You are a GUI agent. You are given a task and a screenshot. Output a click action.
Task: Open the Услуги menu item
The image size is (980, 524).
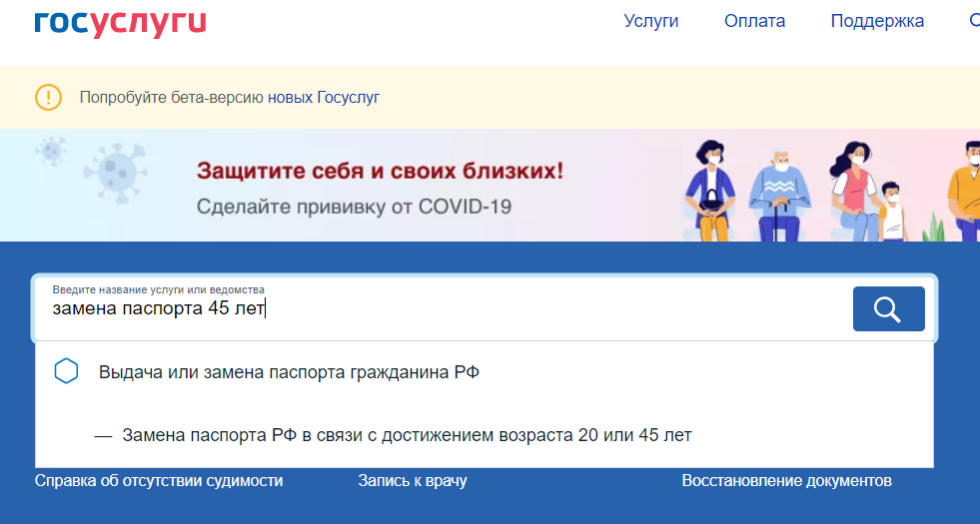[x=650, y=21]
